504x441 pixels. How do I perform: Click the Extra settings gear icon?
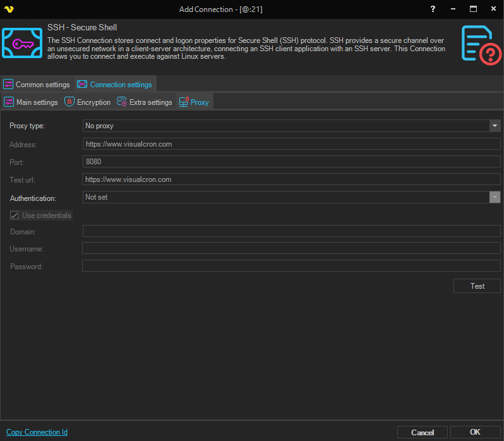tap(122, 102)
